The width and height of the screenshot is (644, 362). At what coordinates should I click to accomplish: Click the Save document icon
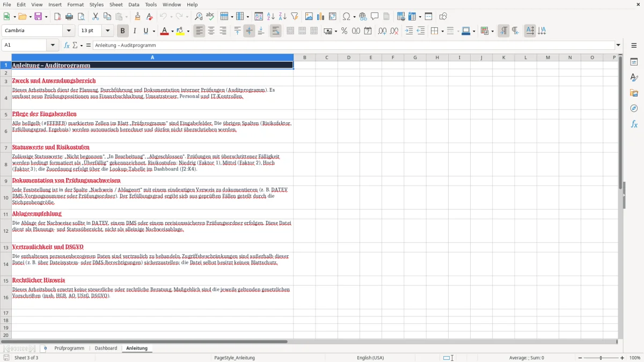pos(38,17)
